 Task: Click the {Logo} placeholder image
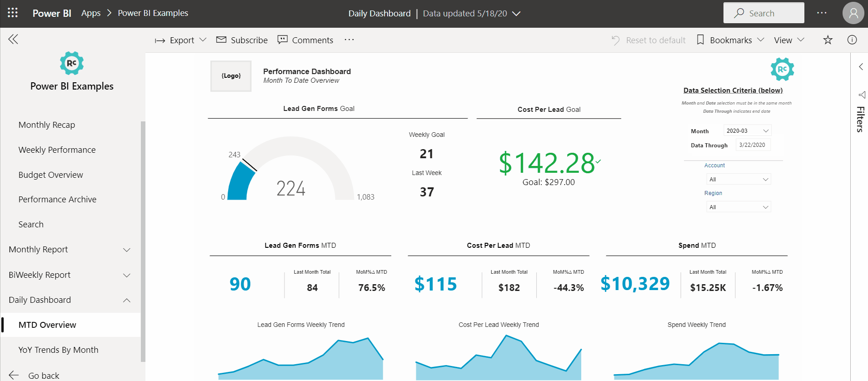pyautogui.click(x=231, y=76)
